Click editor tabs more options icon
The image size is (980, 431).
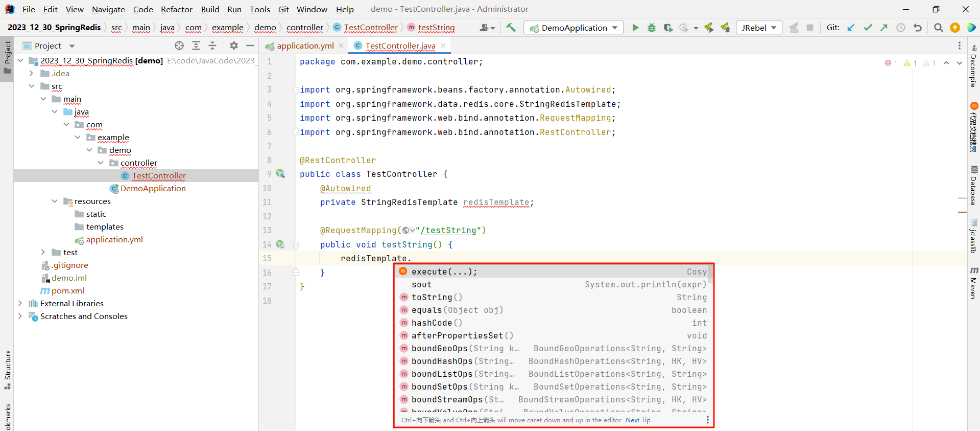(x=960, y=46)
